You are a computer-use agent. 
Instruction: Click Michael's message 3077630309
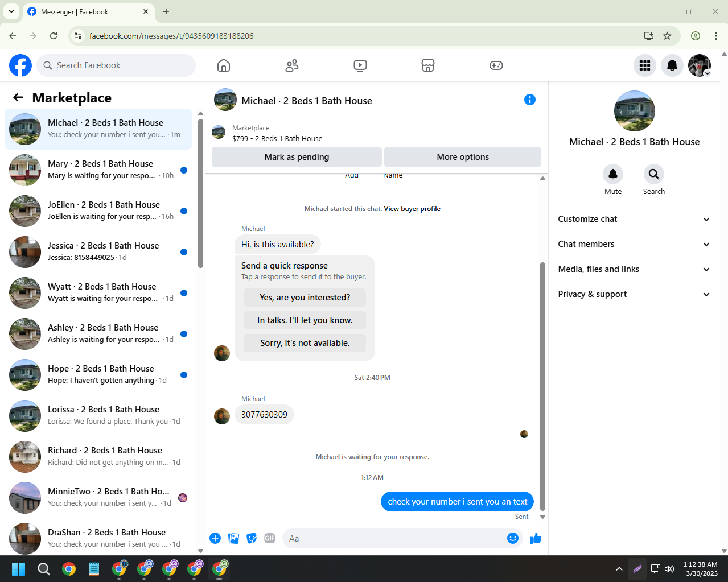[x=264, y=415]
